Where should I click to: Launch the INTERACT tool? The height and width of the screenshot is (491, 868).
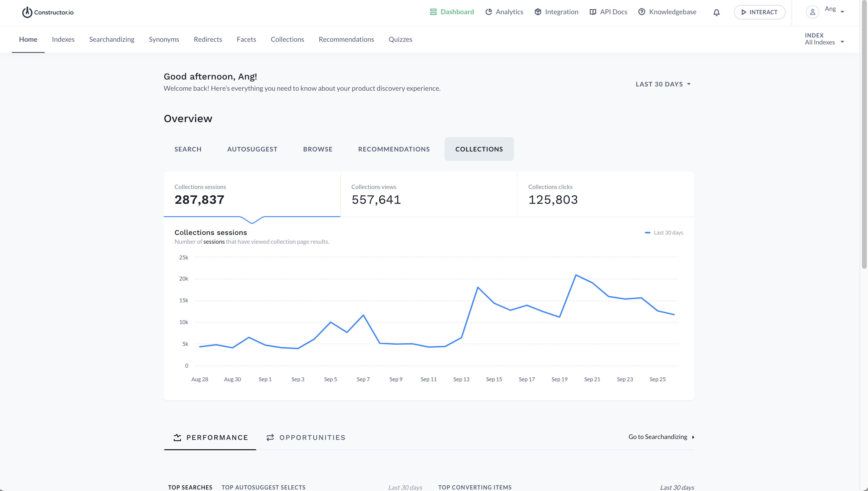759,12
